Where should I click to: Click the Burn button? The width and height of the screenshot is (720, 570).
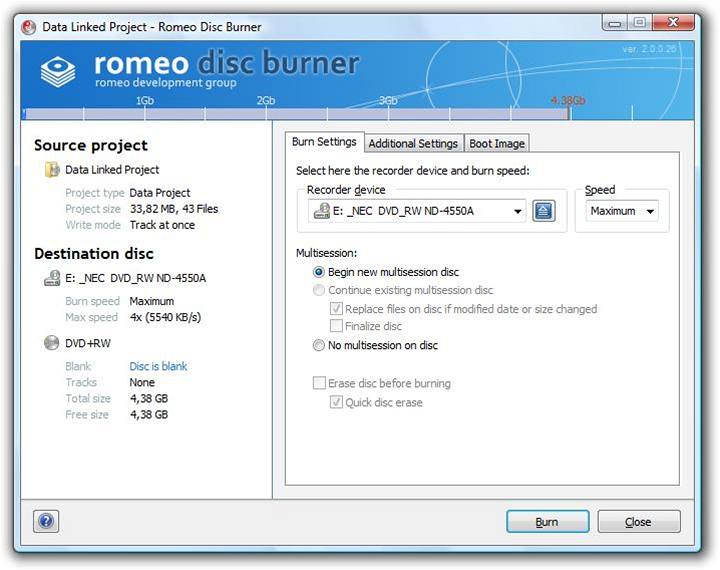coord(547,522)
